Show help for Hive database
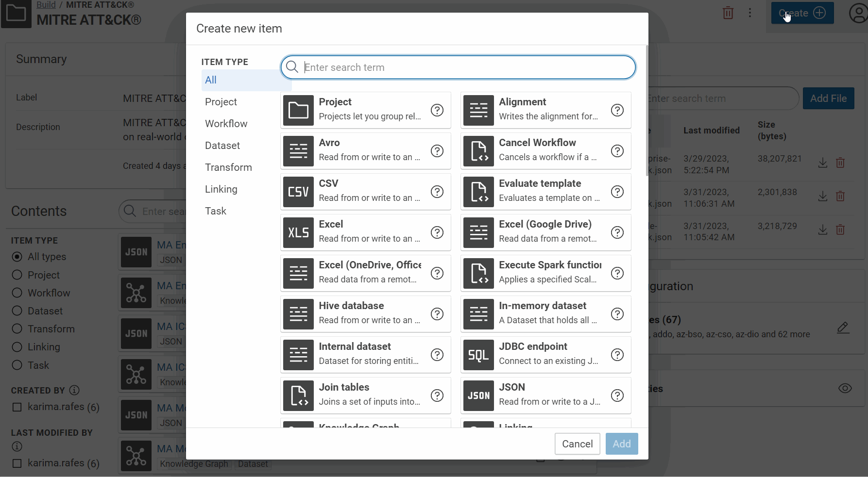Screen dimensions: 868x477 click(x=437, y=314)
